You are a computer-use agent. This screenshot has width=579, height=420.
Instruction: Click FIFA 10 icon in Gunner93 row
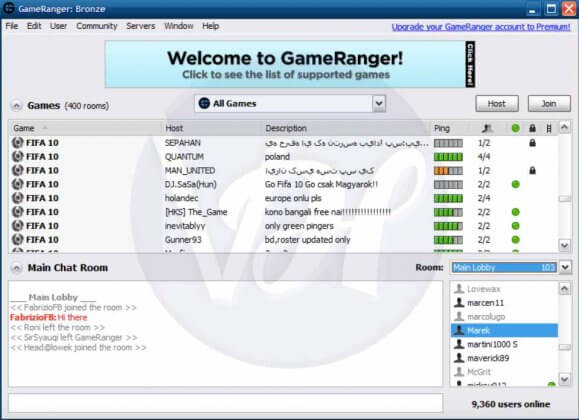pos(17,240)
